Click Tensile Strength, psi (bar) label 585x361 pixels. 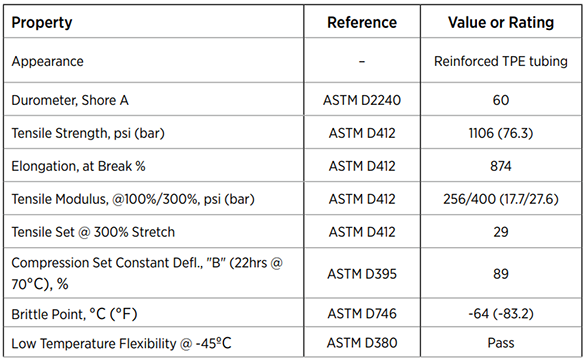pyautogui.click(x=88, y=133)
